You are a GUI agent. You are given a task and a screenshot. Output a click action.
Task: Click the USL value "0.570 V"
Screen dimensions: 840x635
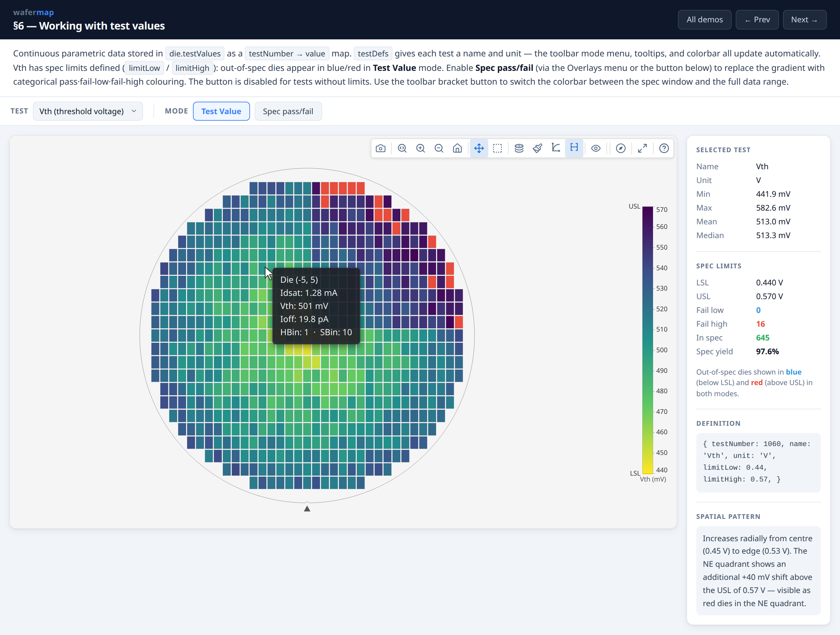point(769,297)
